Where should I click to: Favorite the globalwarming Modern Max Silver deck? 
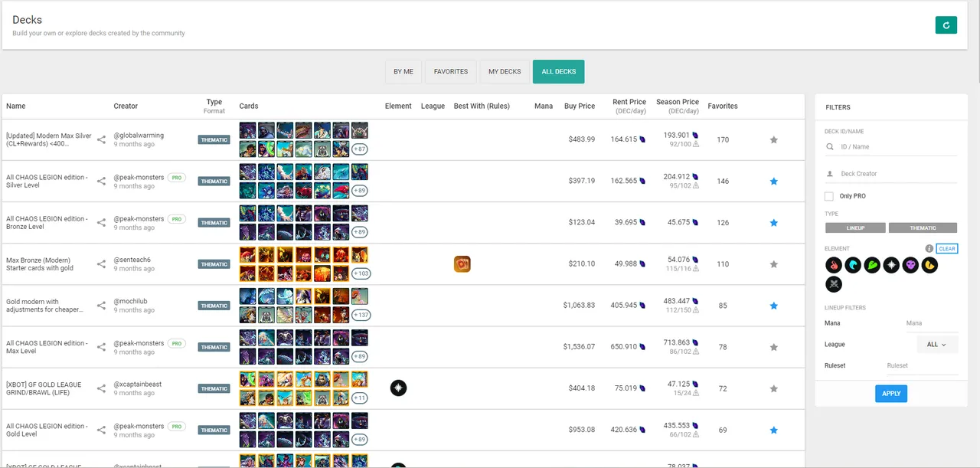(x=773, y=140)
